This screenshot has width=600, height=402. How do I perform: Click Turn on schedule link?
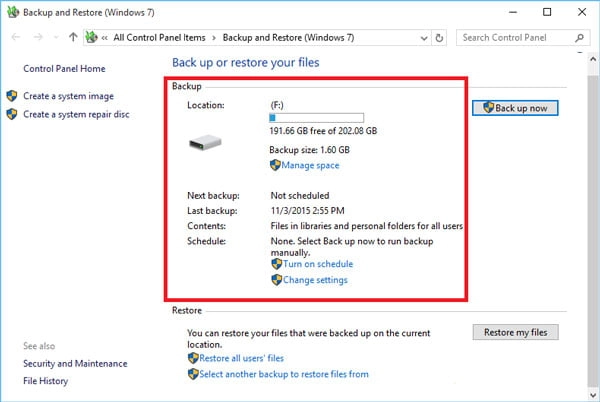click(x=317, y=264)
